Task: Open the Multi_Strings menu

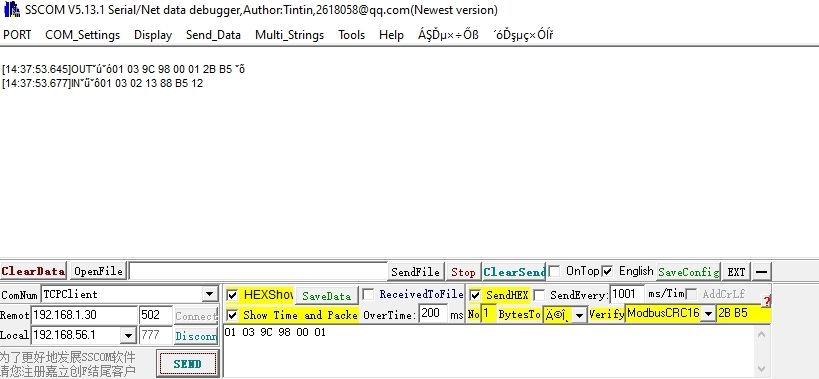Action: (289, 35)
